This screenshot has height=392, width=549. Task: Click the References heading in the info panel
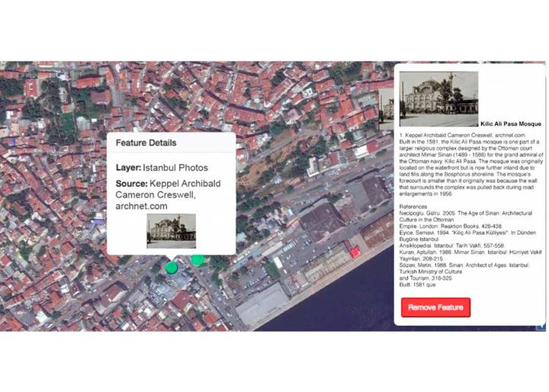click(413, 207)
